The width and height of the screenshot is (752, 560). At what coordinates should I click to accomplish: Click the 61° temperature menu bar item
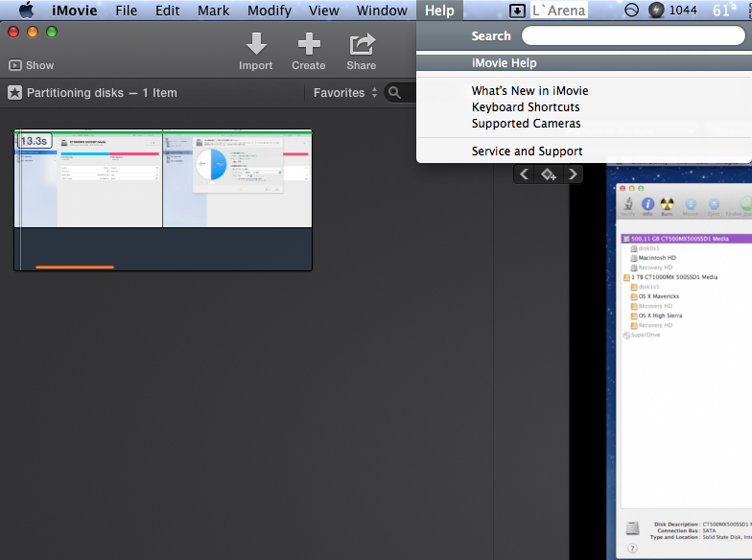(723, 10)
